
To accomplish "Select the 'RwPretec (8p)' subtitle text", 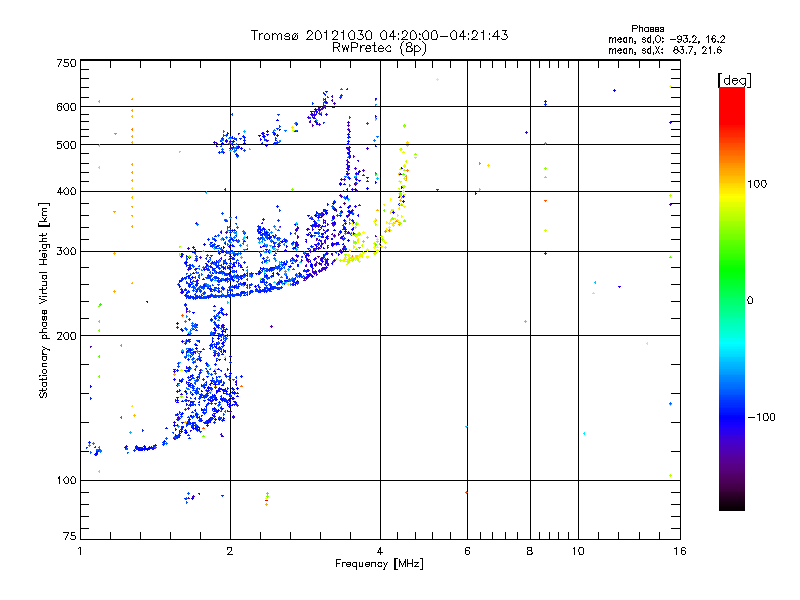I will tap(379, 48).
